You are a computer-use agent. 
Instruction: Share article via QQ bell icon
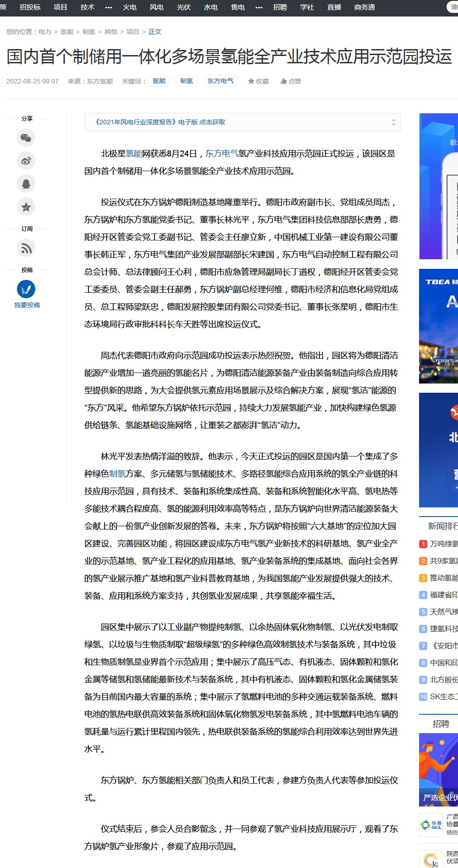pyautogui.click(x=26, y=184)
